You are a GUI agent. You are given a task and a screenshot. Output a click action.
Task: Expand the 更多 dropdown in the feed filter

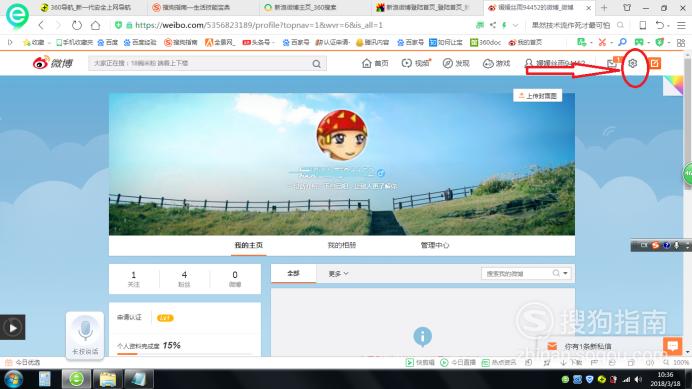click(x=338, y=274)
